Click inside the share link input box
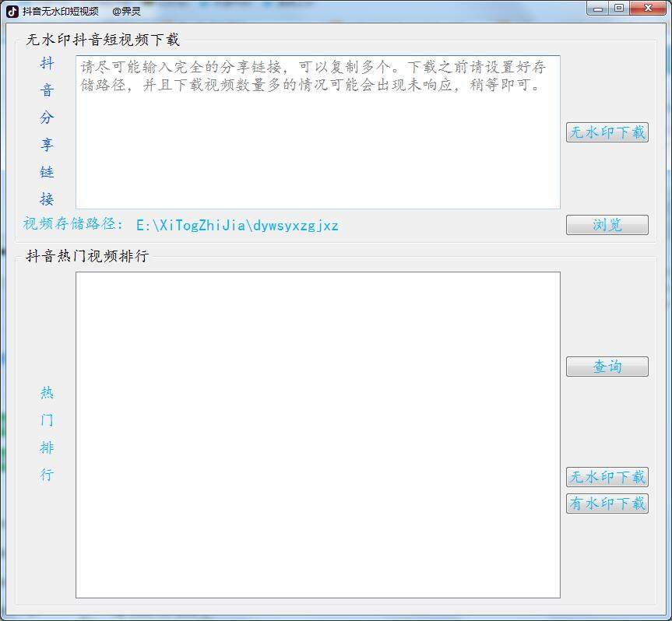The height and width of the screenshot is (621, 672). coord(319,140)
